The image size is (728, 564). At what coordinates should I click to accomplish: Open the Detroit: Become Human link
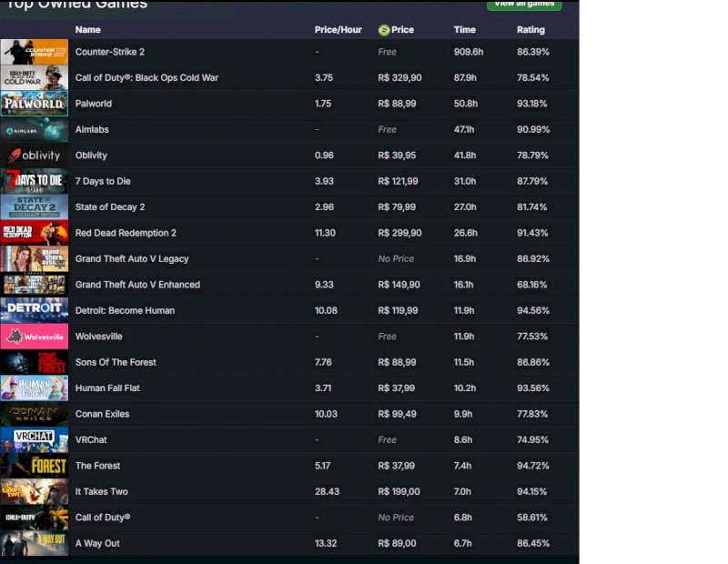coord(125,310)
